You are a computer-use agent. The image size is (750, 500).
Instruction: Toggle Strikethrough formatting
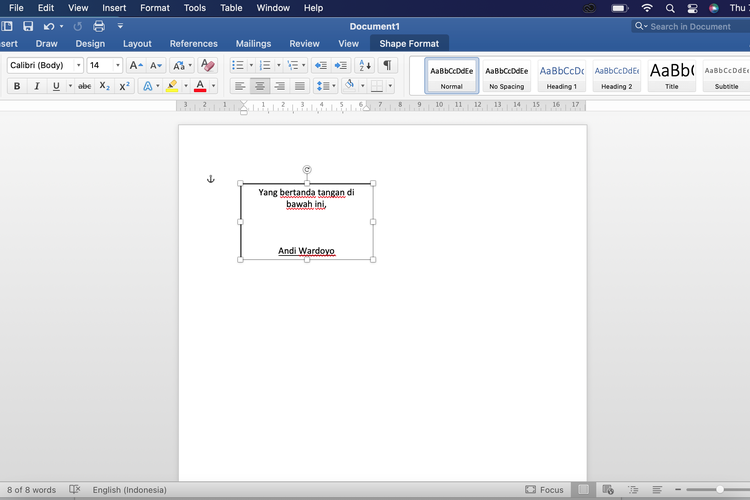point(84,87)
